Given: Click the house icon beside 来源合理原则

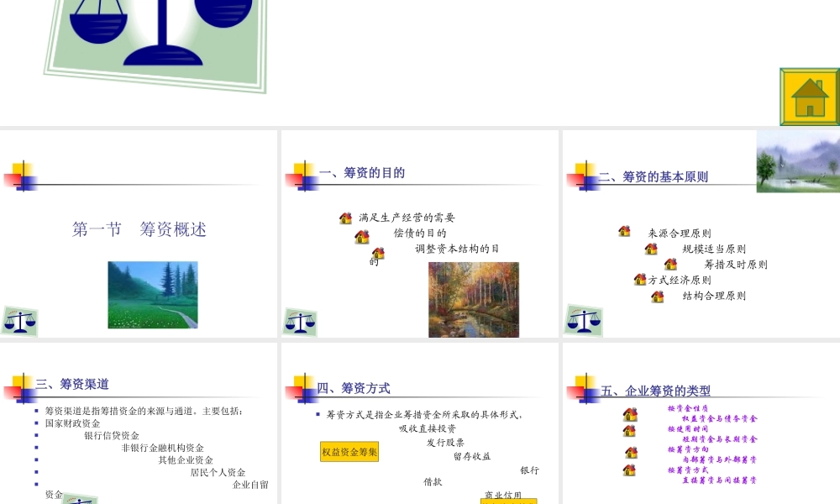Looking at the screenshot, I should [625, 232].
